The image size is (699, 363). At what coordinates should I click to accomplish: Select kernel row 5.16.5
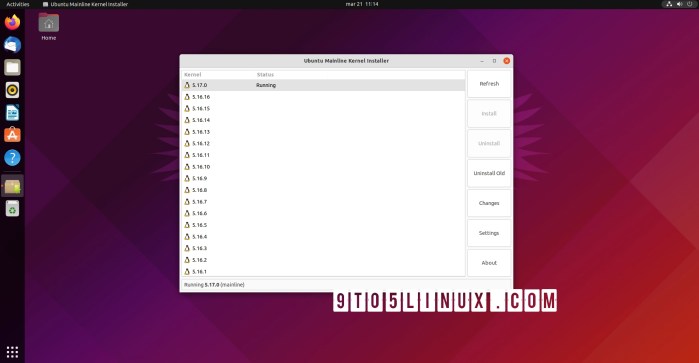click(323, 225)
